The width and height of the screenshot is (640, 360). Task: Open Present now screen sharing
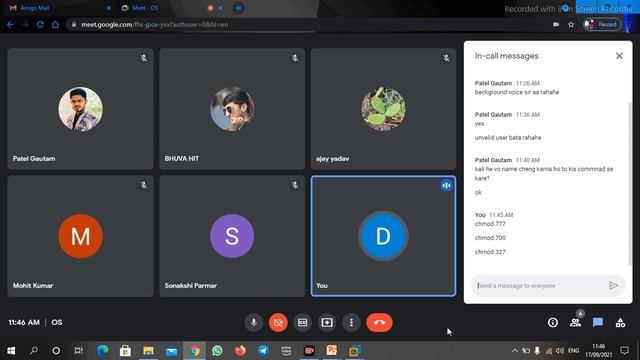click(327, 322)
